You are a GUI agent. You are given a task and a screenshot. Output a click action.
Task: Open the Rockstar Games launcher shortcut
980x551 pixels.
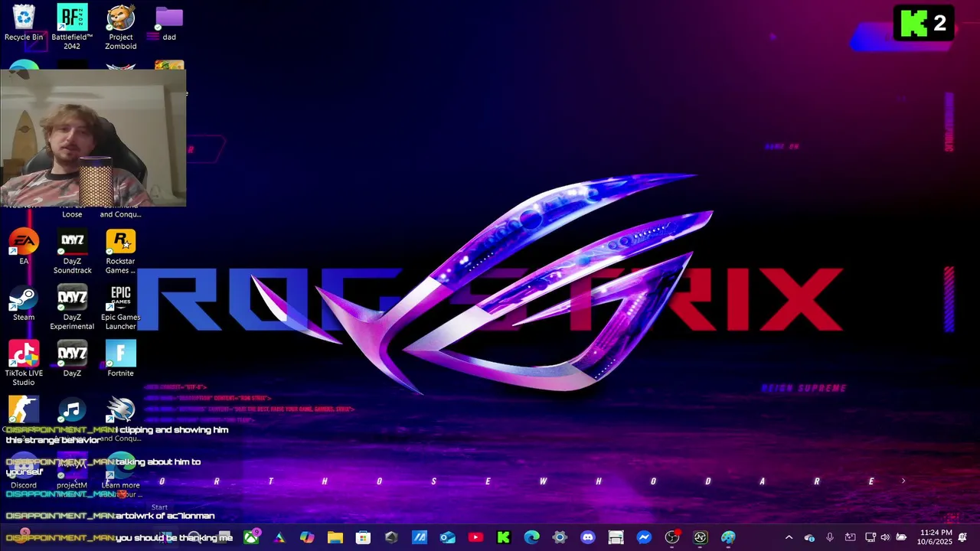(x=120, y=252)
